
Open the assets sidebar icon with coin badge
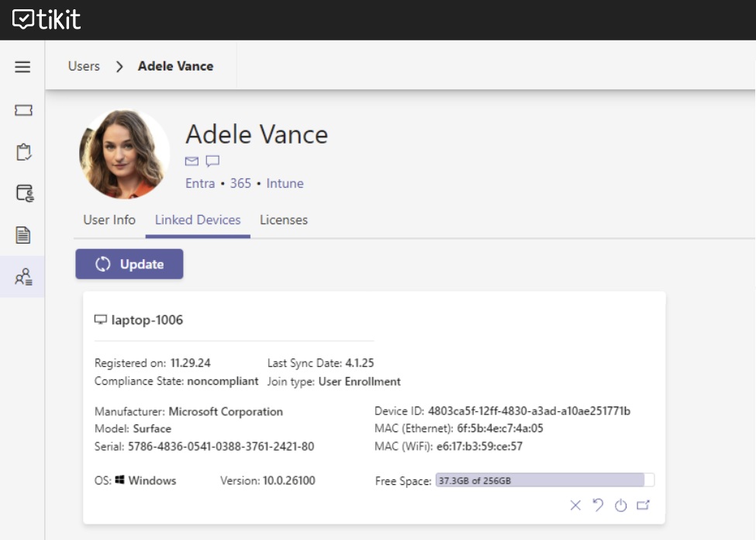[x=25, y=193]
